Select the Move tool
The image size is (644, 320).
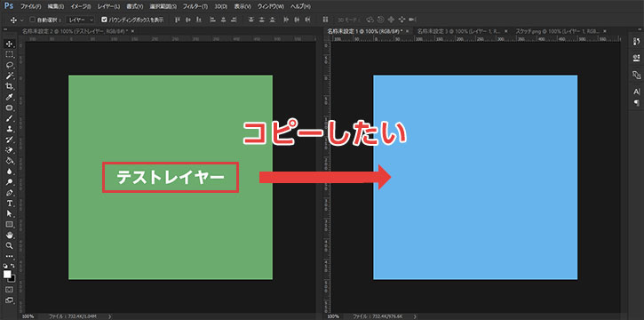point(10,44)
